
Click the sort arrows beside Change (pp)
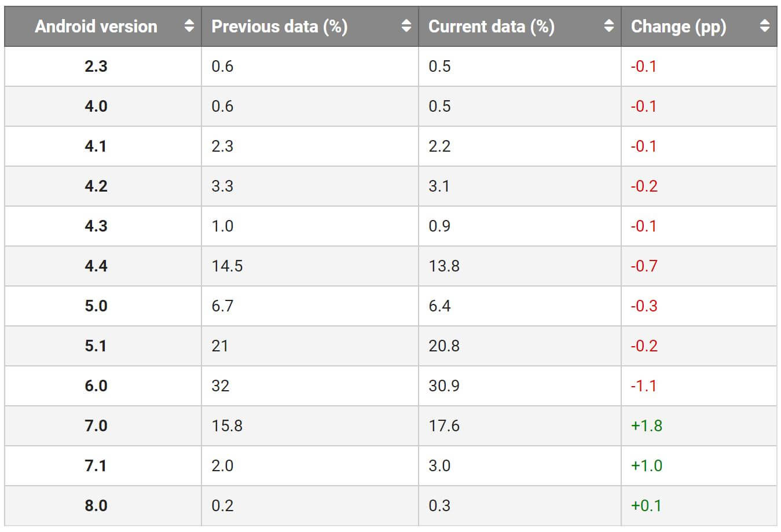(x=765, y=26)
